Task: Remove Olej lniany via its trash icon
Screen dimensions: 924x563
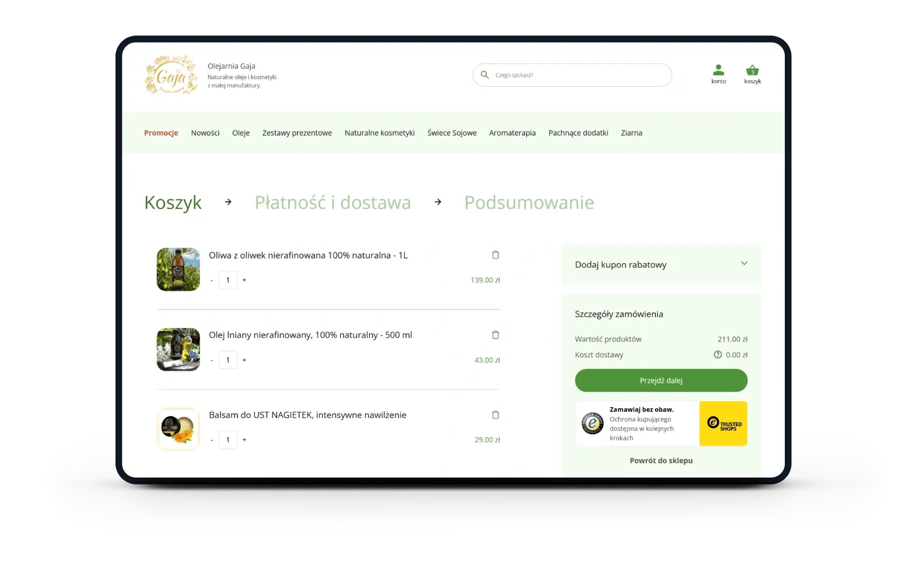Action: tap(495, 334)
